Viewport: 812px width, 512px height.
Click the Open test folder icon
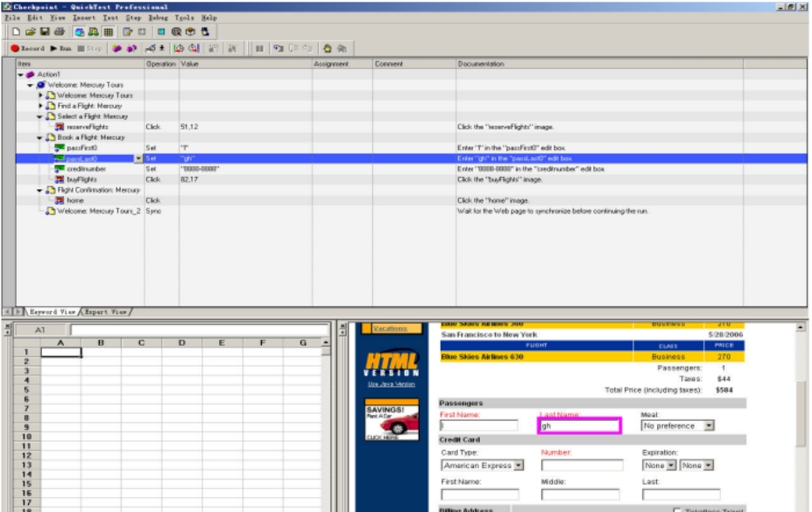point(31,32)
